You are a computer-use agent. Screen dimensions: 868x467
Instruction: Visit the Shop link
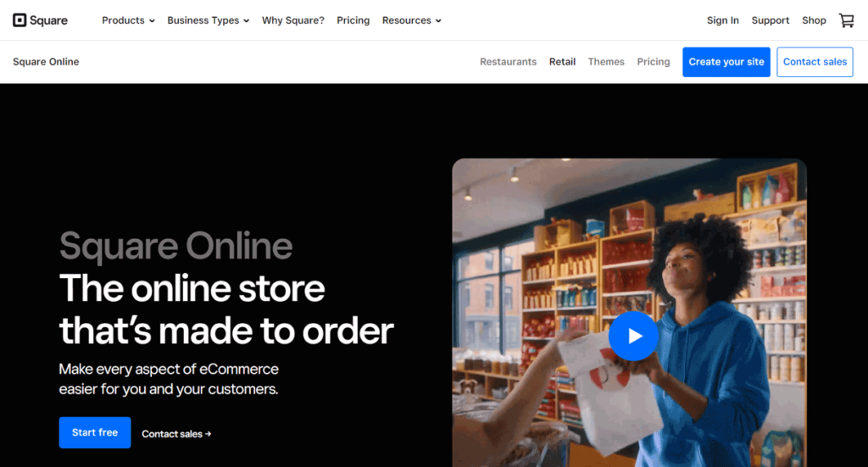814,20
